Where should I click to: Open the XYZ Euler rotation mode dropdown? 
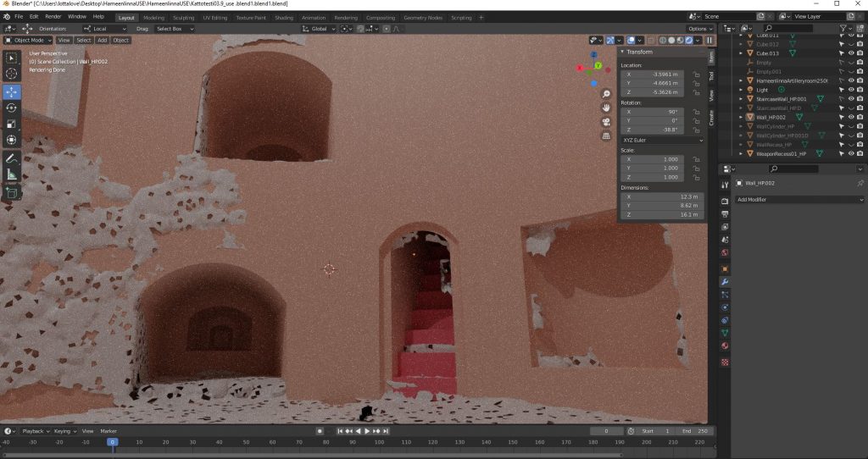(x=664, y=140)
